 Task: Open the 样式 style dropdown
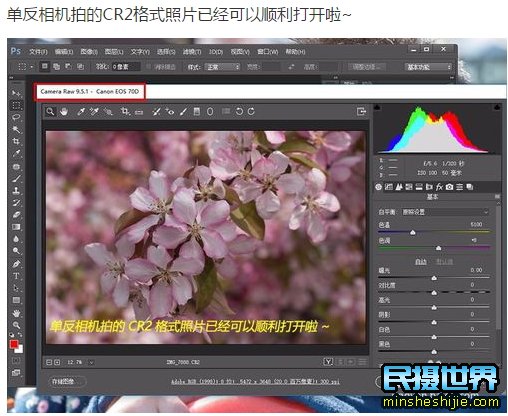point(222,67)
